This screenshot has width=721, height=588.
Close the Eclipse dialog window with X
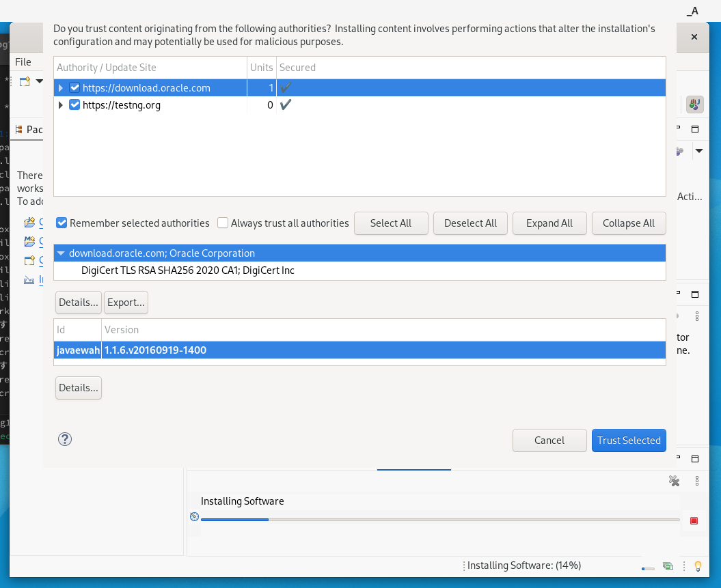[x=694, y=37]
